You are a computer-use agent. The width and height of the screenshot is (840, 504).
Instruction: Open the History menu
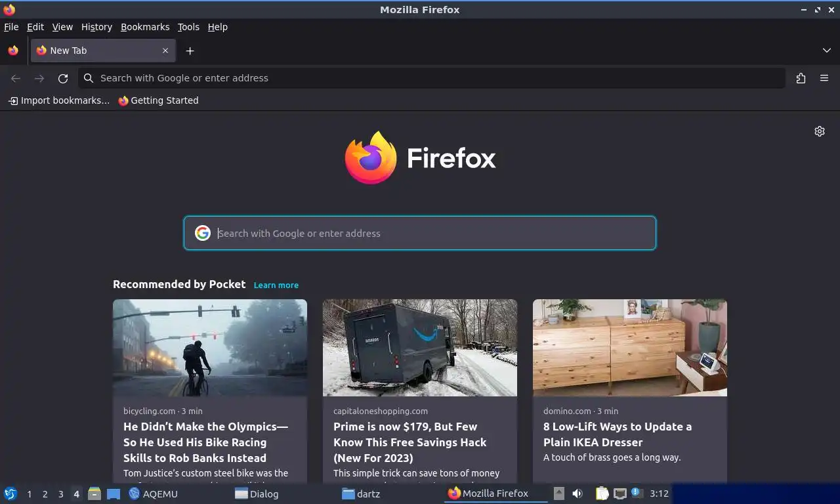pyautogui.click(x=96, y=27)
